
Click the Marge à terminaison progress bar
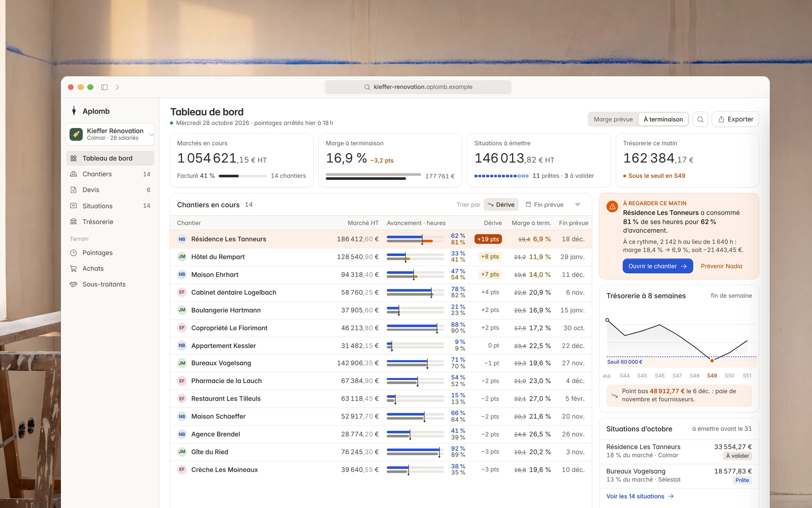(x=373, y=176)
